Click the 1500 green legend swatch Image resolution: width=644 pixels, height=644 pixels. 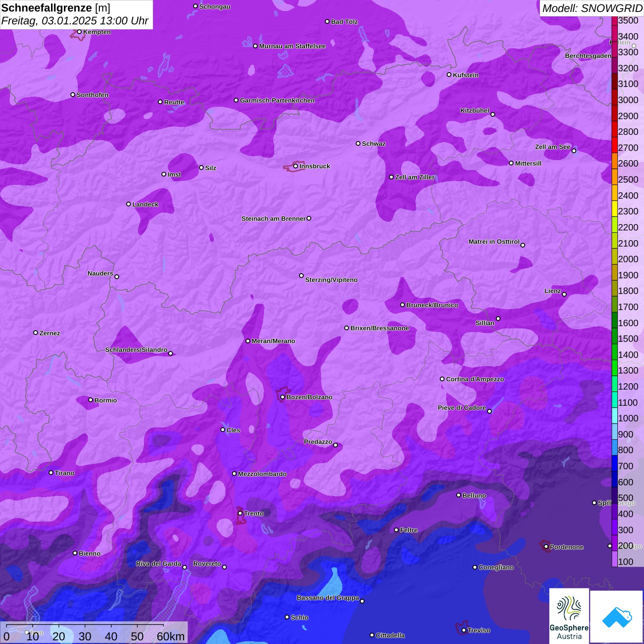point(615,336)
